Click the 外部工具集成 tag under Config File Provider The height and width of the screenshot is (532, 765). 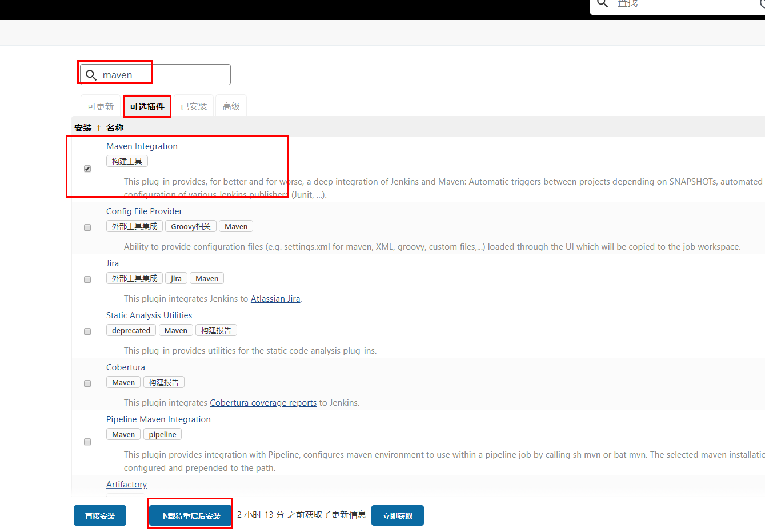coord(134,226)
